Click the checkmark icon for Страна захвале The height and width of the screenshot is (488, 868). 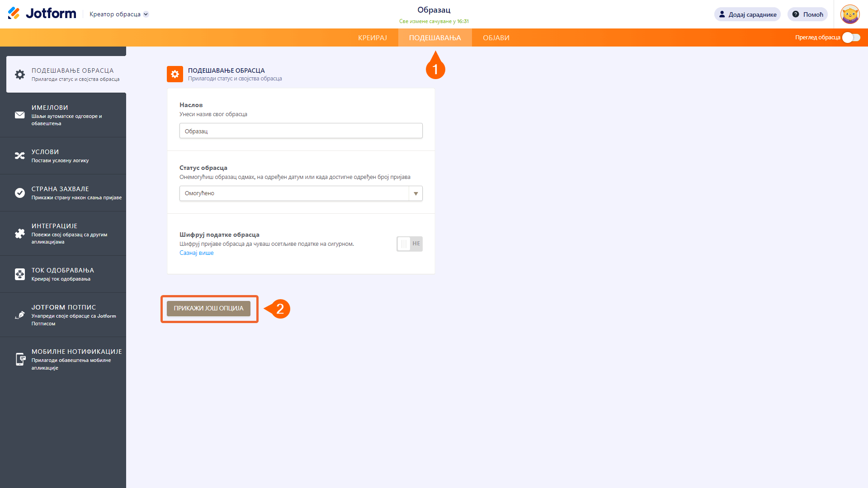coord(20,193)
